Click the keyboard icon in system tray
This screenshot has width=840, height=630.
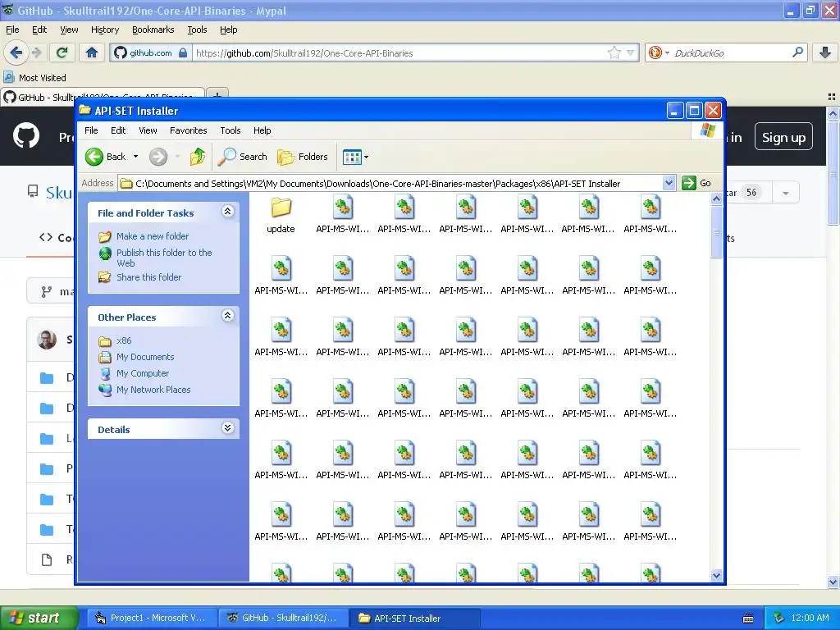point(748,619)
